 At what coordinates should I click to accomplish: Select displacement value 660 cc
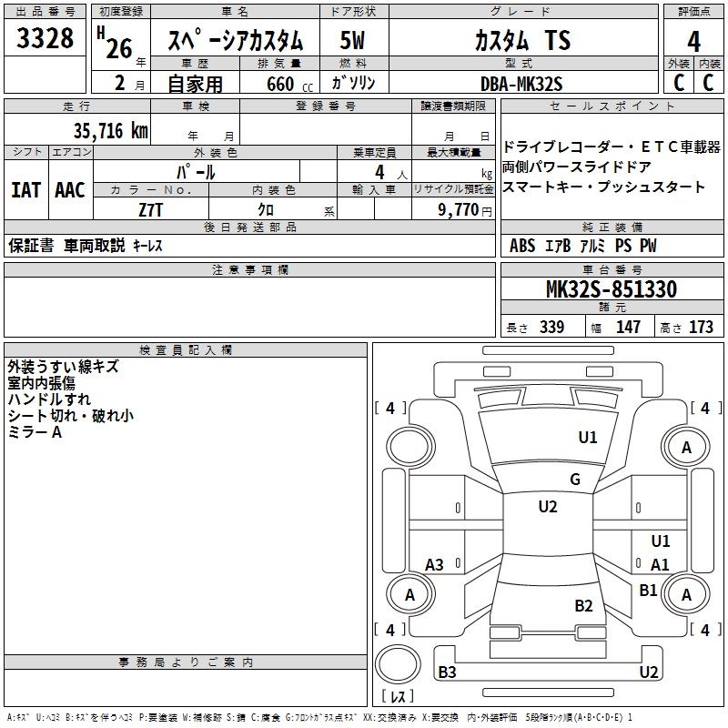pyautogui.click(x=289, y=84)
